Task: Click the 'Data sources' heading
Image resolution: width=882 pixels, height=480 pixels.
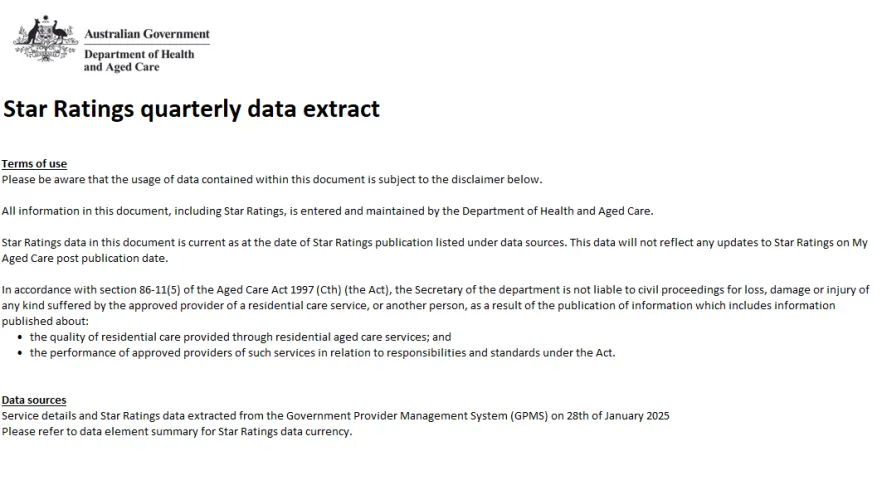Action: tap(34, 400)
